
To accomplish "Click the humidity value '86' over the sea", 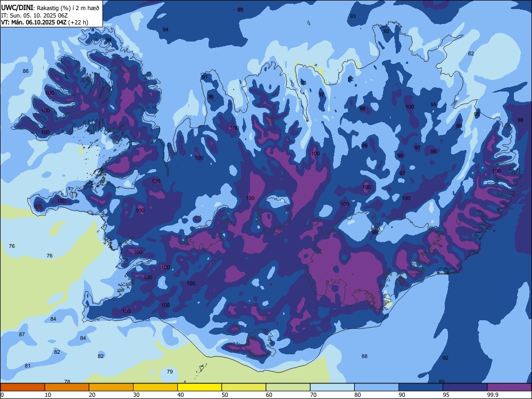I will pyautogui.click(x=26, y=71).
